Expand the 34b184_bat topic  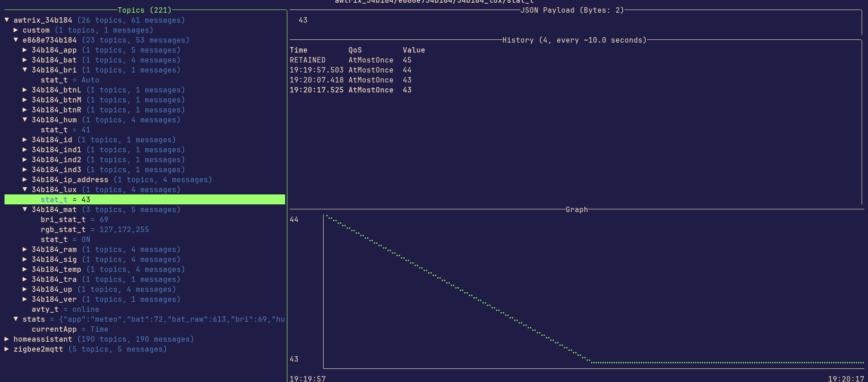pyautogui.click(x=25, y=60)
